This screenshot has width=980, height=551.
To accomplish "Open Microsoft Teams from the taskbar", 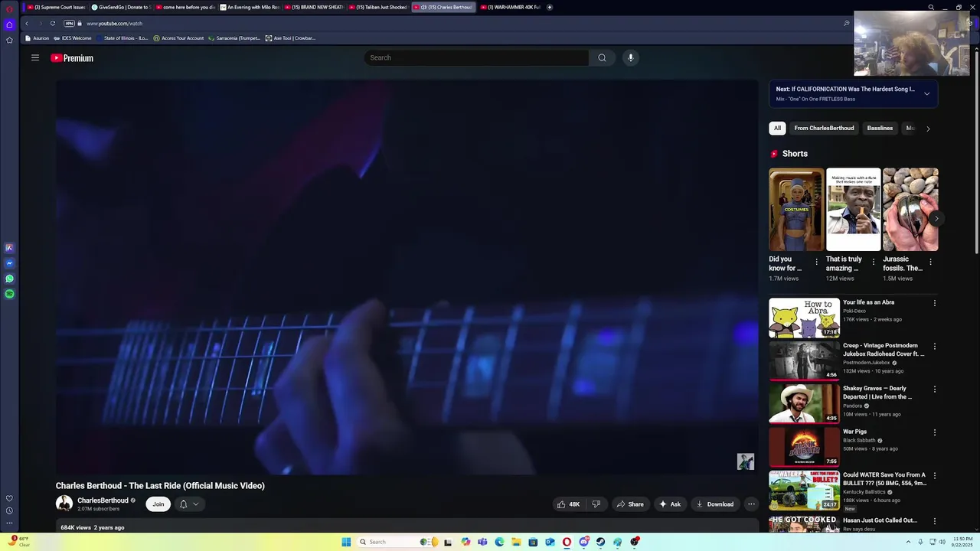I will coord(482,542).
